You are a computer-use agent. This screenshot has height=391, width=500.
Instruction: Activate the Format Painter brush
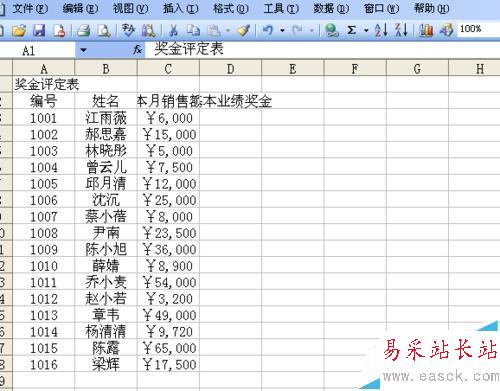244,30
